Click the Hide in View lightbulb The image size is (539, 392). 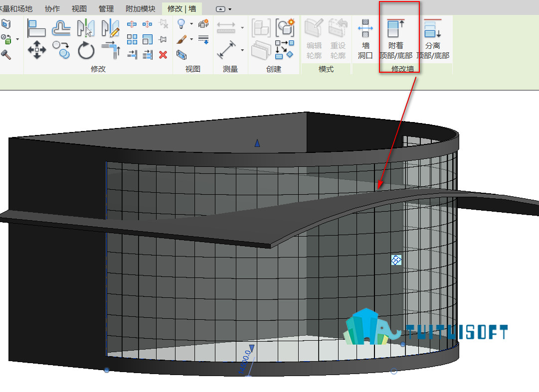181,24
